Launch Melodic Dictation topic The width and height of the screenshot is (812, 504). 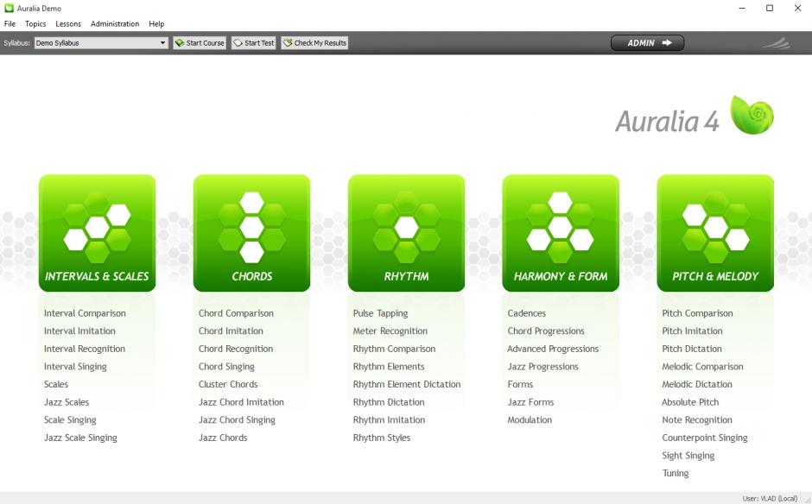pyautogui.click(x=696, y=384)
